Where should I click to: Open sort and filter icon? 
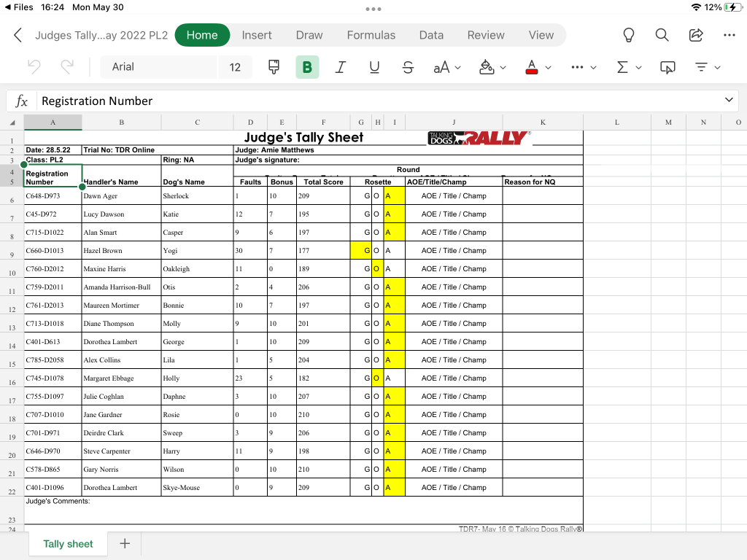[701, 67]
